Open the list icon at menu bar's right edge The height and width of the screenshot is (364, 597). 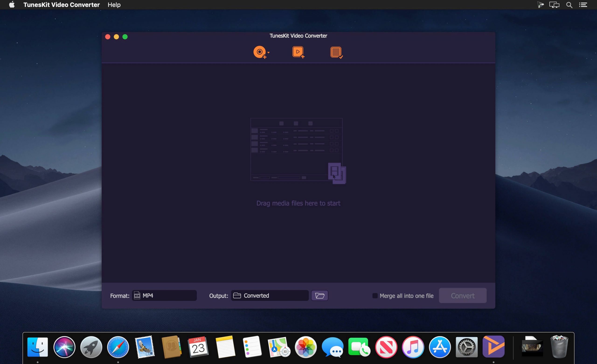583,5
